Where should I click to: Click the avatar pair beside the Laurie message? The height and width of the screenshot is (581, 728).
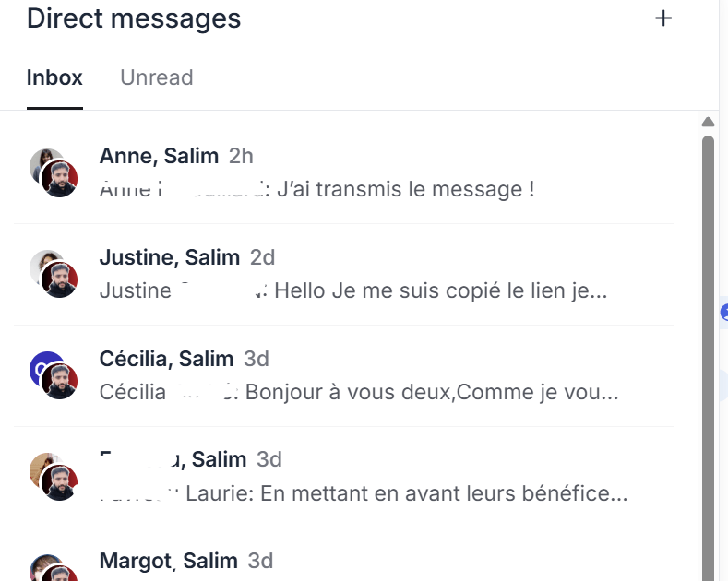pos(54,477)
